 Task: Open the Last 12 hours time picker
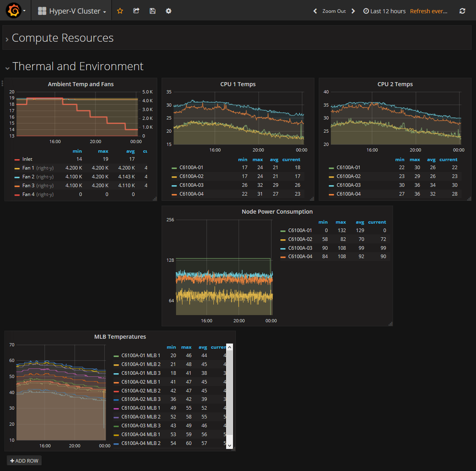coord(384,11)
